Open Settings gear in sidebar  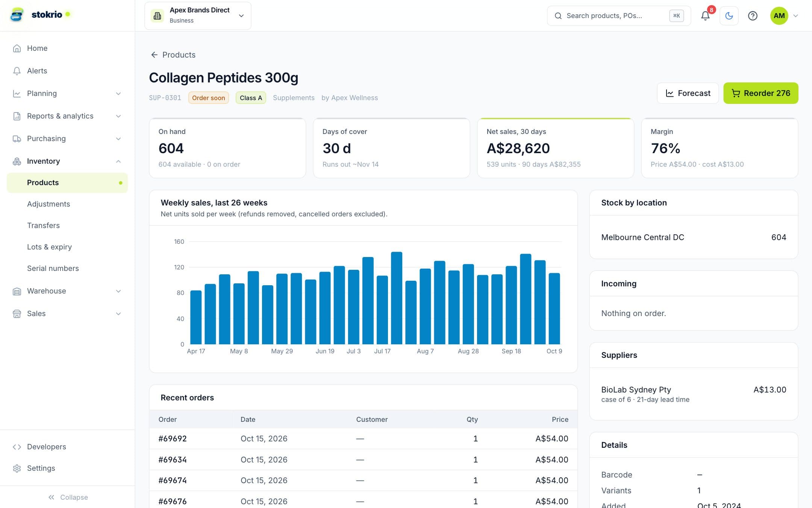pyautogui.click(x=17, y=468)
